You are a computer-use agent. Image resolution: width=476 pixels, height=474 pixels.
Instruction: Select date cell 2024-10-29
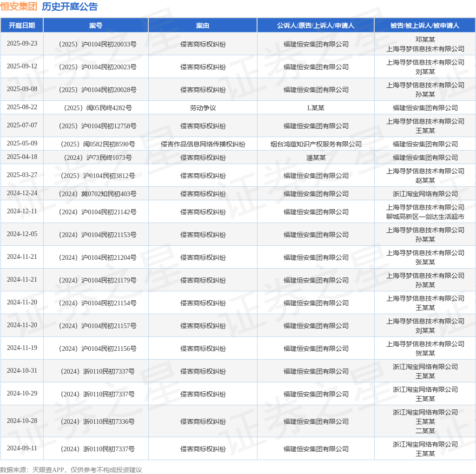tap(22, 393)
